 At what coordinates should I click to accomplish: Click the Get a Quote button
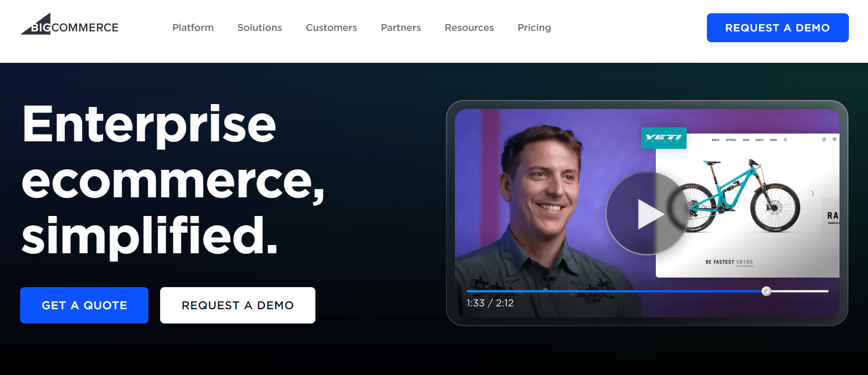coord(84,305)
